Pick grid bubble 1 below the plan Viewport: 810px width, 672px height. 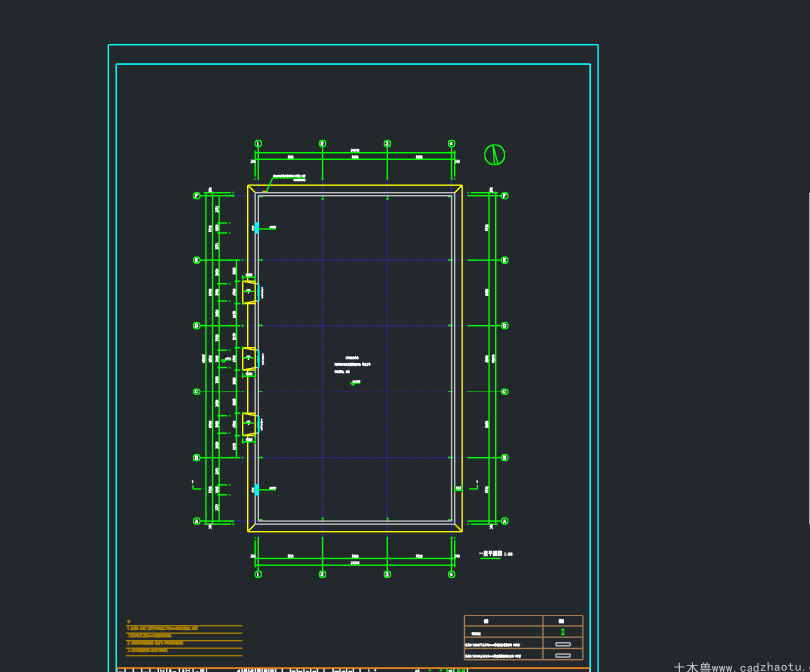point(258,574)
